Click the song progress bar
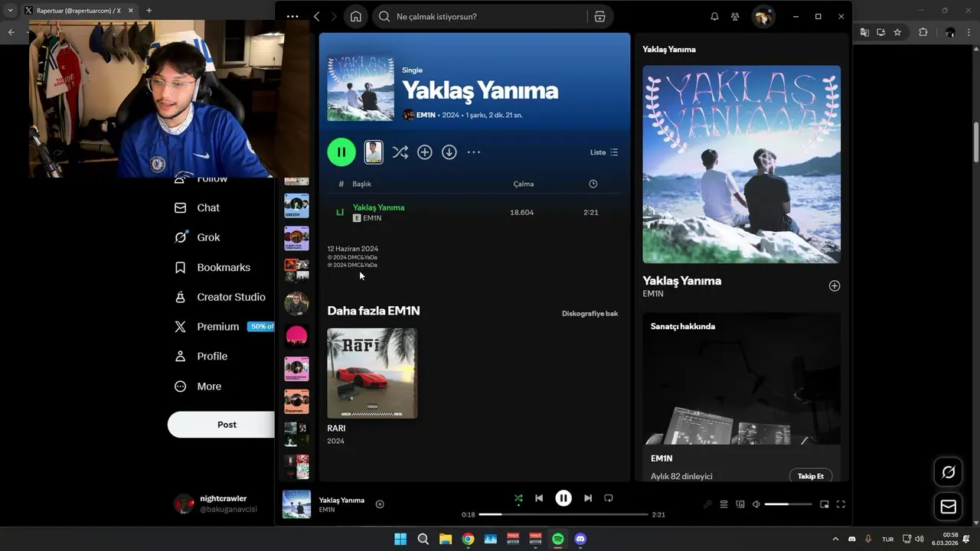 (x=563, y=514)
